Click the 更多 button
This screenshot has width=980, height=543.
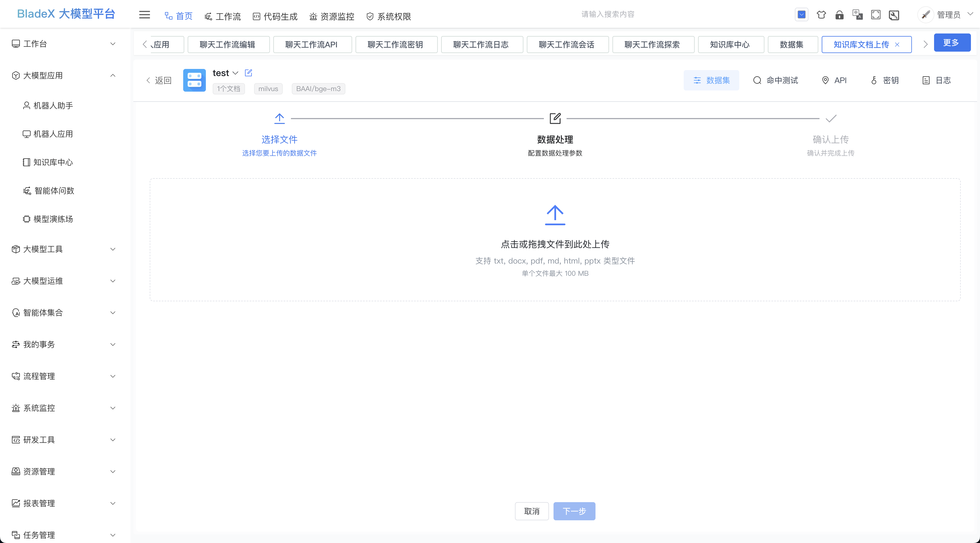pos(952,43)
